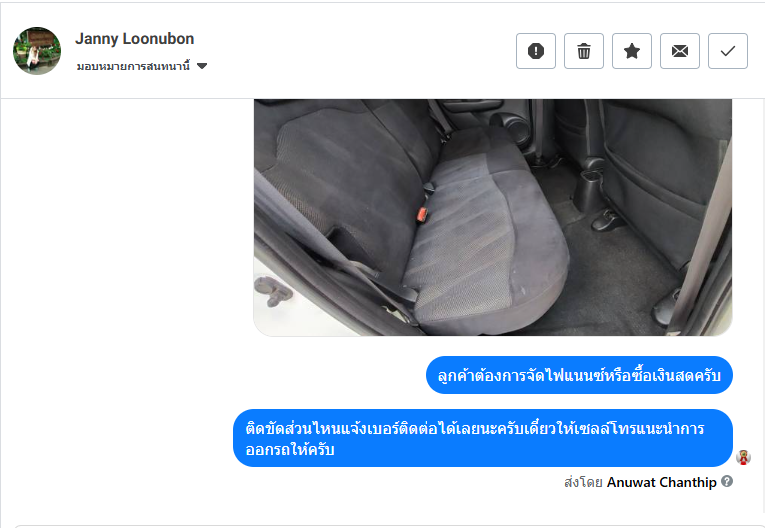Image resolution: width=765 pixels, height=528 pixels.
Task: Click help question mark beside Anuwat Chanthip
Action: tap(727, 481)
